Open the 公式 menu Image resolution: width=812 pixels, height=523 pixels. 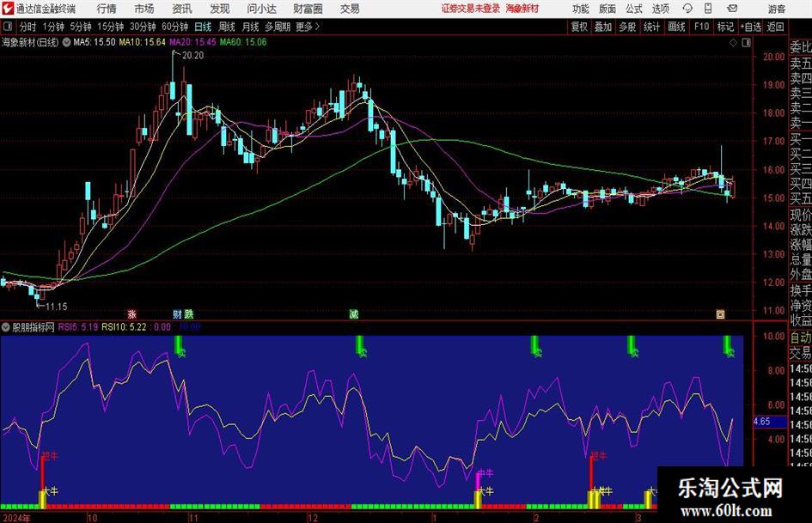(634, 9)
